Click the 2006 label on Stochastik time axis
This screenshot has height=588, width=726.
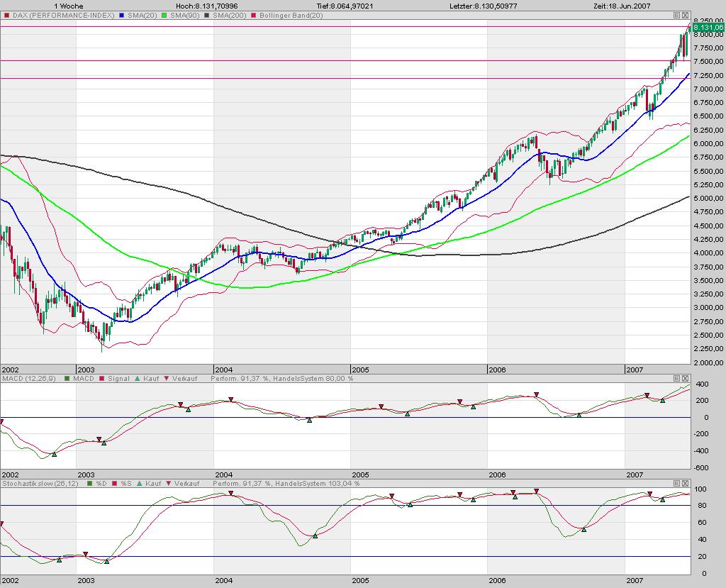pyautogui.click(x=497, y=579)
